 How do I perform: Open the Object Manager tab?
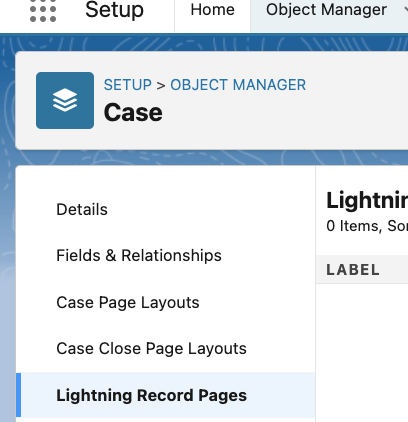[326, 10]
